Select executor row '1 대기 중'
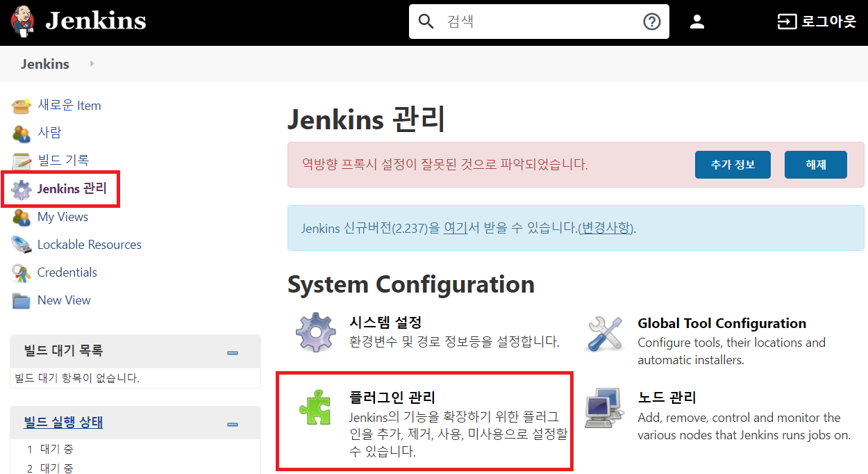The height and width of the screenshot is (474, 868). [50, 449]
